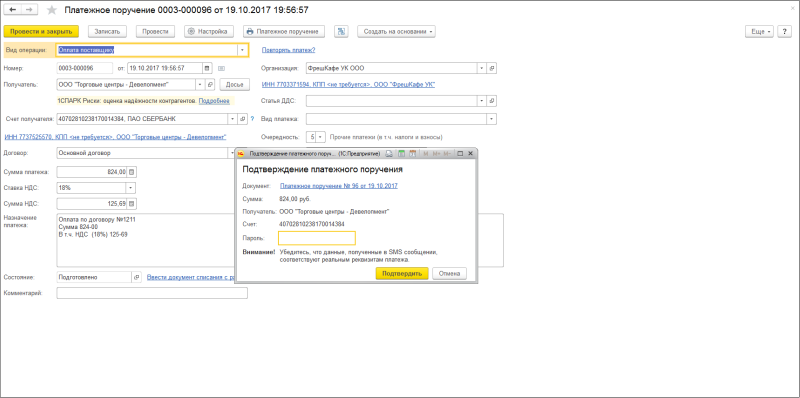Image resolution: width=800 pixels, height=398 pixels.
Task: Open calculator for payment sum field
Action: click(132, 172)
